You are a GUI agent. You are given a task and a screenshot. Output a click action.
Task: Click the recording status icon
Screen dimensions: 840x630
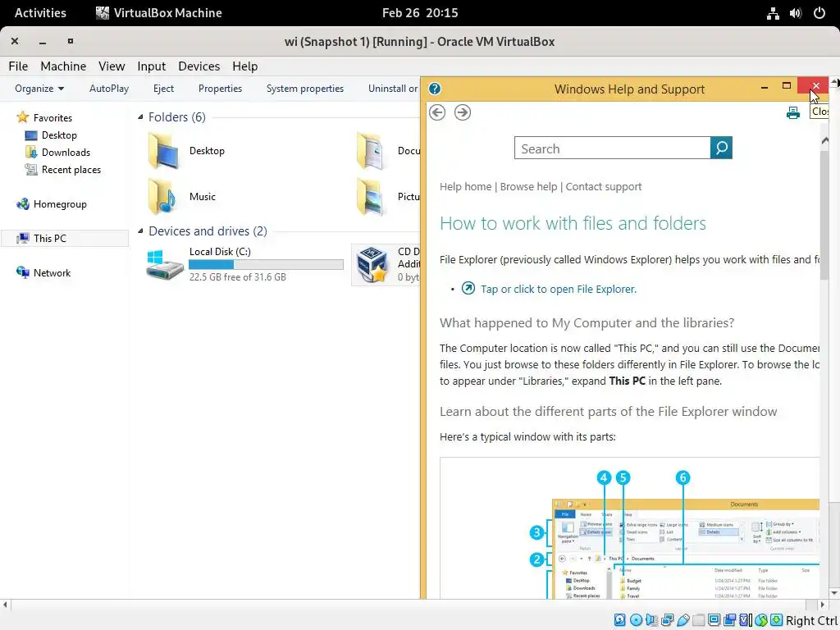[729, 620]
